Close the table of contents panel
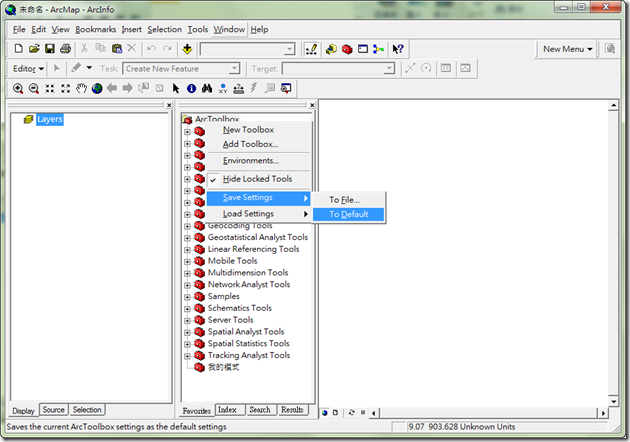The height and width of the screenshot is (442, 630). coord(169,105)
